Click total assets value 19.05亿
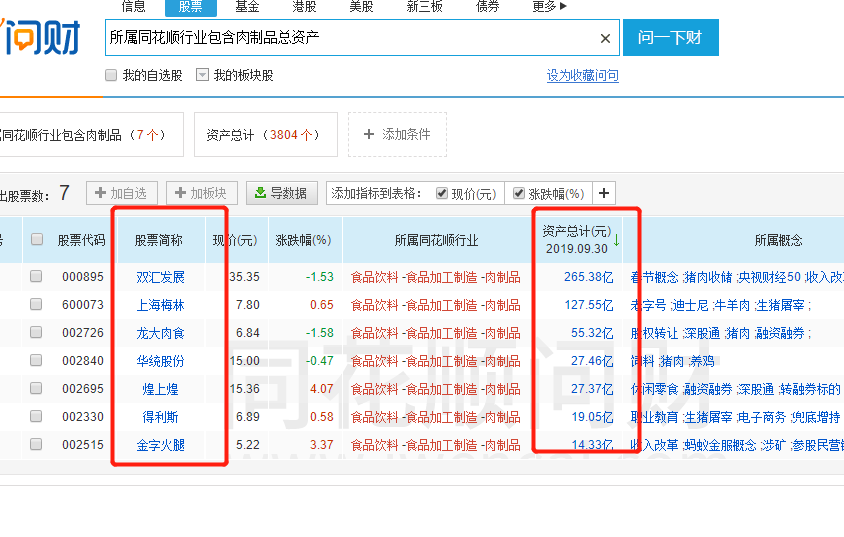The width and height of the screenshot is (844, 537). pos(592,417)
